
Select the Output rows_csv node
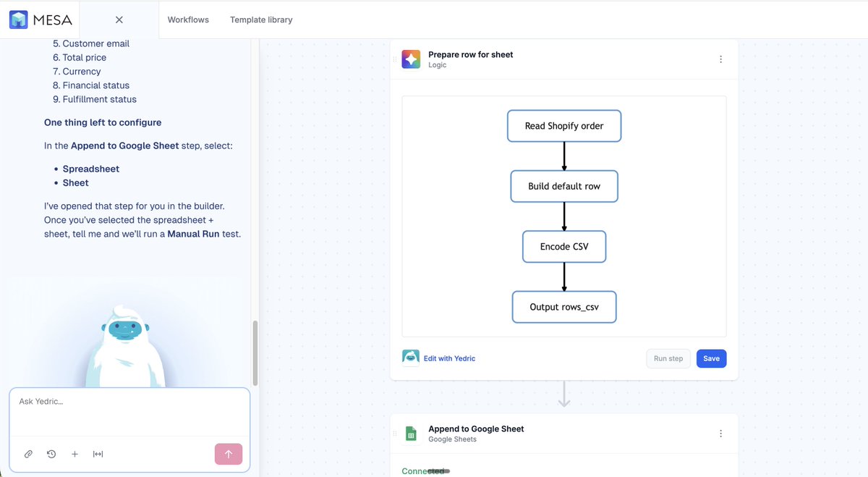click(x=564, y=307)
